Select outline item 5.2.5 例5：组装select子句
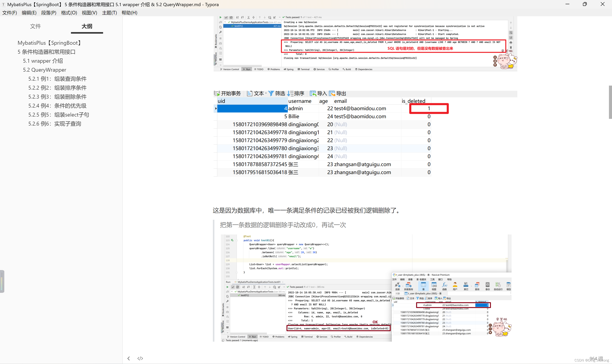 tap(59, 115)
